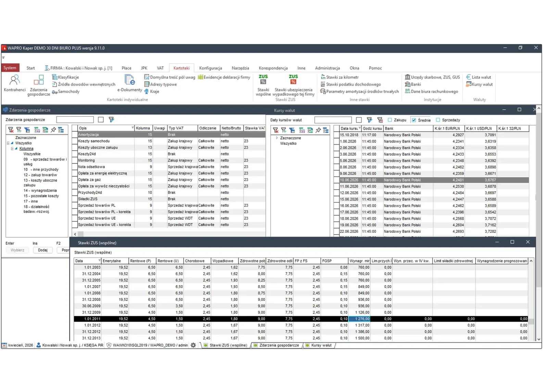Open e-Dokumenty from the ribbon
This screenshot has width=543, height=392.
click(130, 83)
